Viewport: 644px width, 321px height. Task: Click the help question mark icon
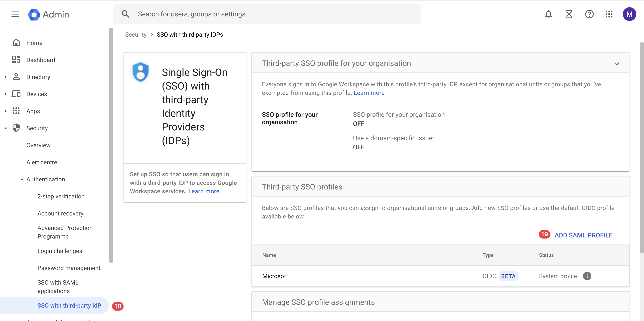589,14
